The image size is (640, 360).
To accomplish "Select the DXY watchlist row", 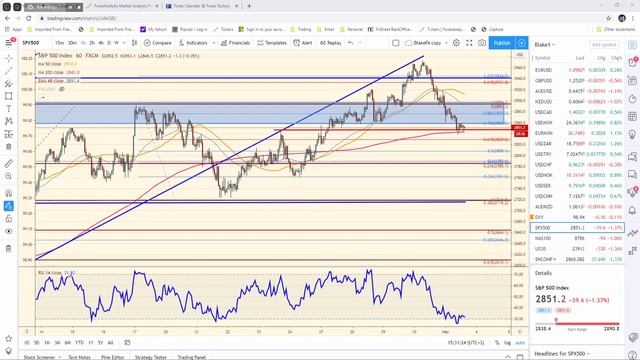I will (x=578, y=217).
